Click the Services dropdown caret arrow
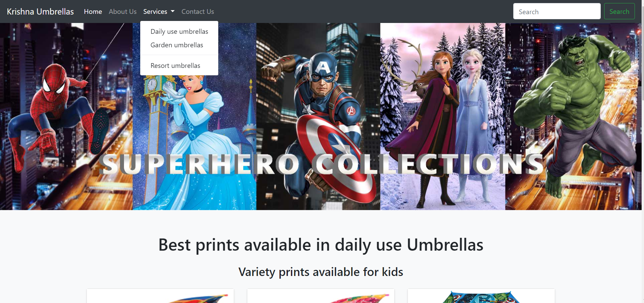This screenshot has height=303, width=644. click(173, 11)
